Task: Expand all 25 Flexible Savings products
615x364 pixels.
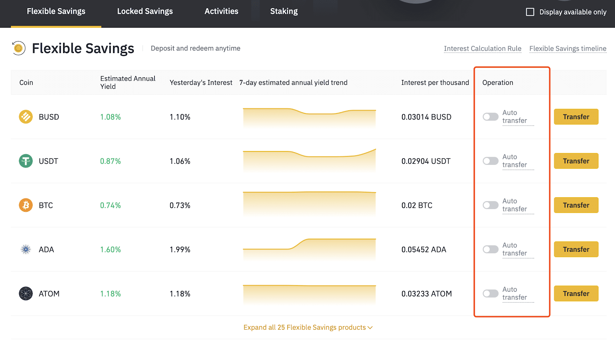Action: click(308, 327)
